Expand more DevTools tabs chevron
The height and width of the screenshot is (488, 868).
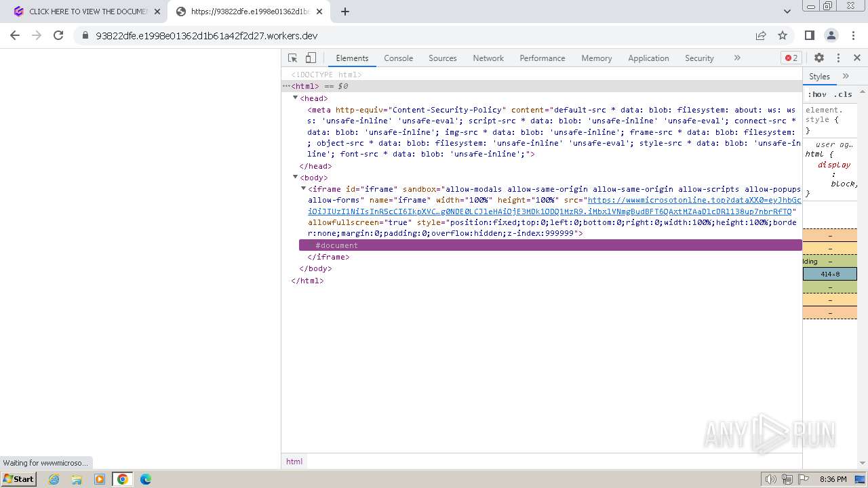pyautogui.click(x=737, y=58)
